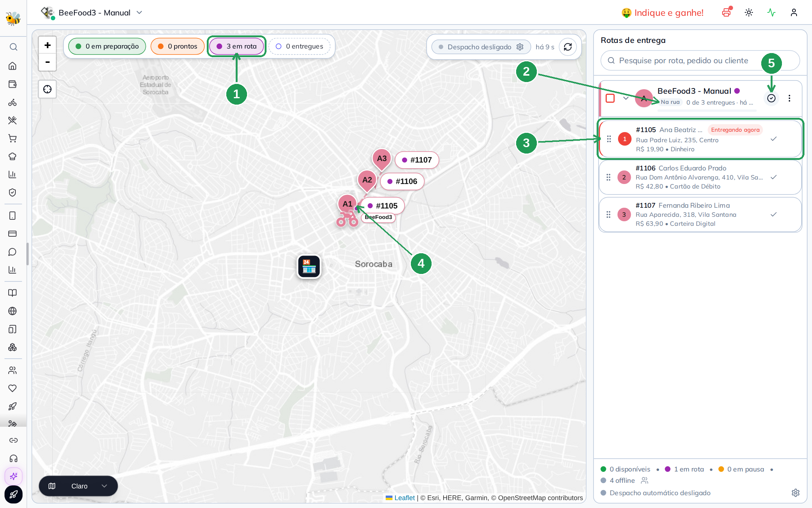The height and width of the screenshot is (508, 812).
Task: Open the Claro map style dropdown
Action: (78, 486)
